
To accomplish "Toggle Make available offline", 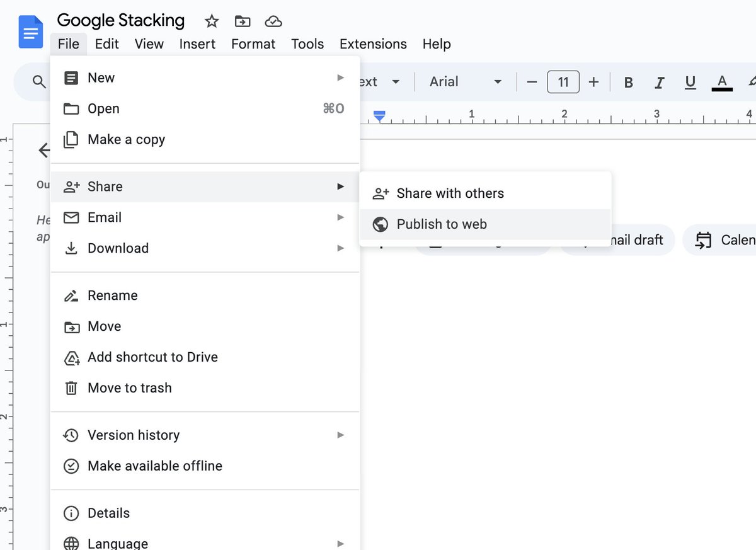I will [205, 466].
